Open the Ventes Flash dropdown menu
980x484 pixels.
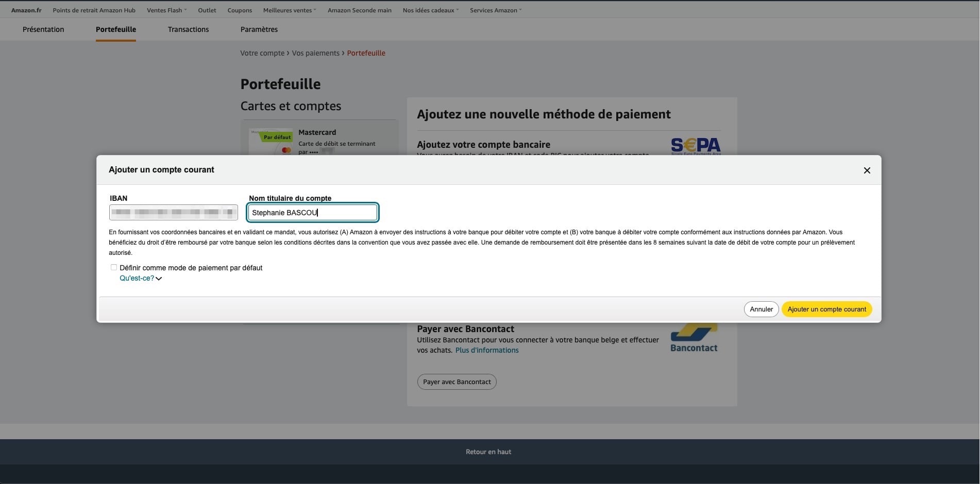(x=166, y=10)
